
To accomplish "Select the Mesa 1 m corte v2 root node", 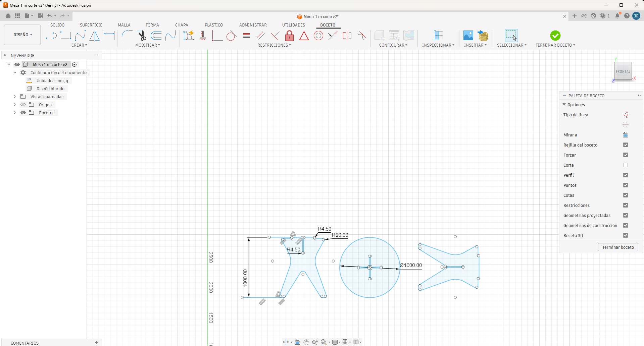I will click(x=50, y=64).
